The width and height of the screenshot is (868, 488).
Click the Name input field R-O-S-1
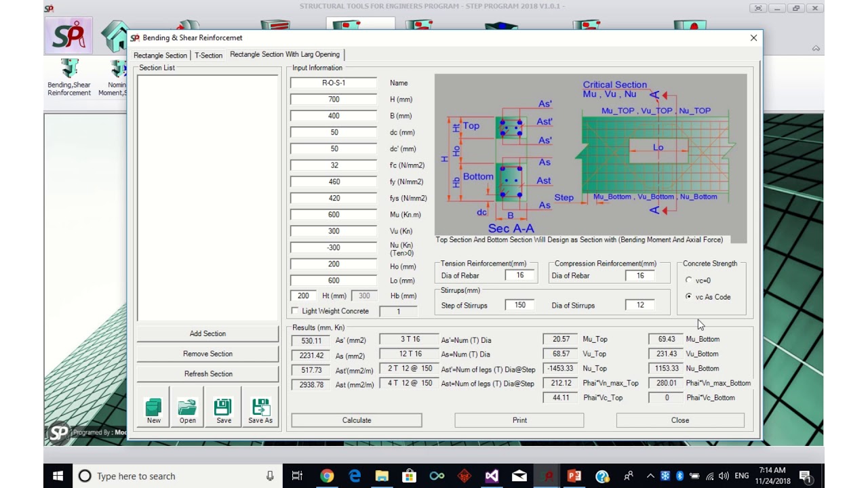(334, 83)
